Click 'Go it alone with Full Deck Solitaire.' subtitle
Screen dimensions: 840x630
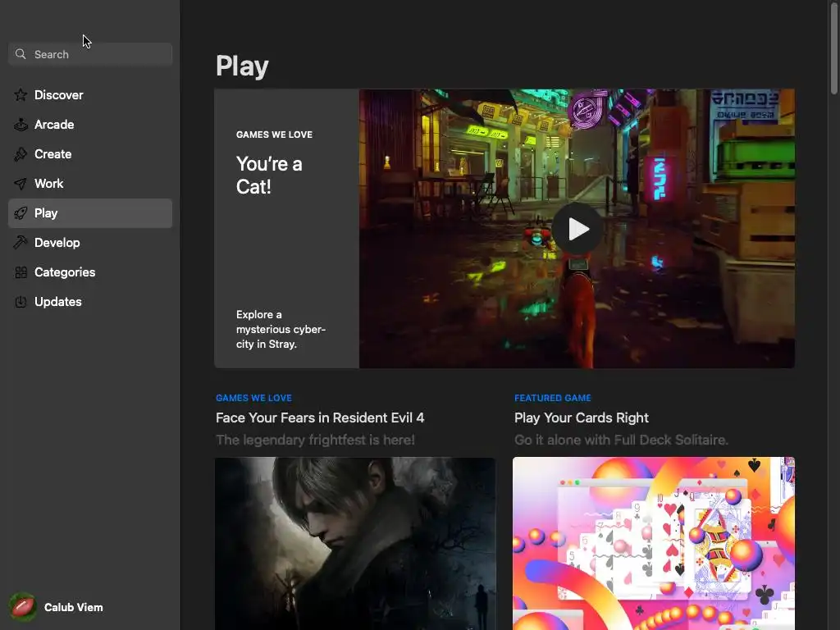(x=622, y=441)
